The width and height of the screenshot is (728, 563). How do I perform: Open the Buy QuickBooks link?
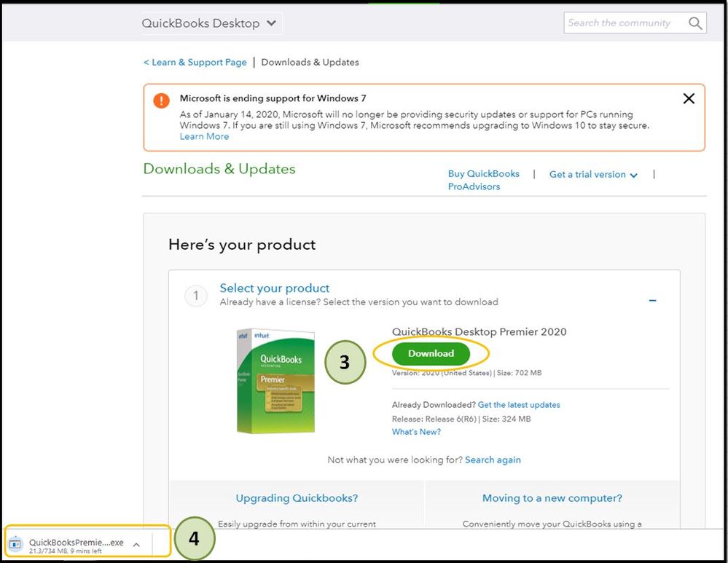click(484, 174)
